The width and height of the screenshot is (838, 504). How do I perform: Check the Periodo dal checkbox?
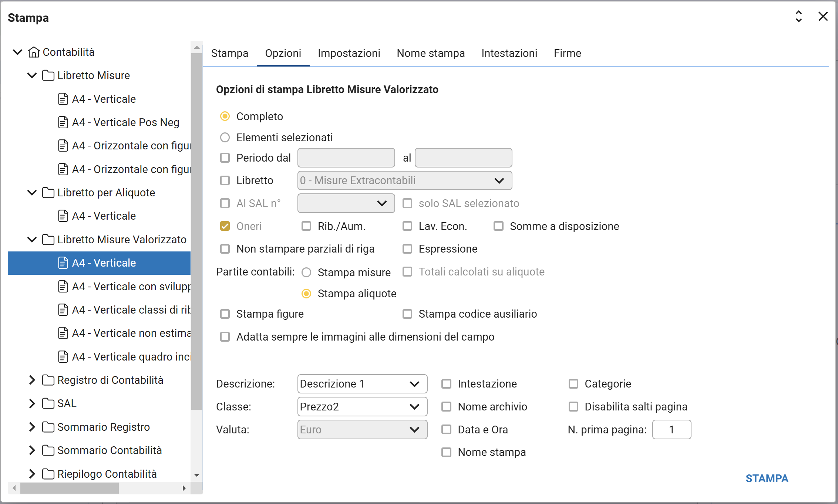pos(225,158)
